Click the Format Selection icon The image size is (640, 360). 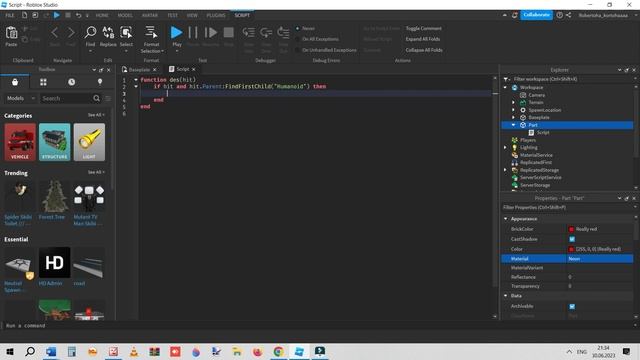[151, 33]
